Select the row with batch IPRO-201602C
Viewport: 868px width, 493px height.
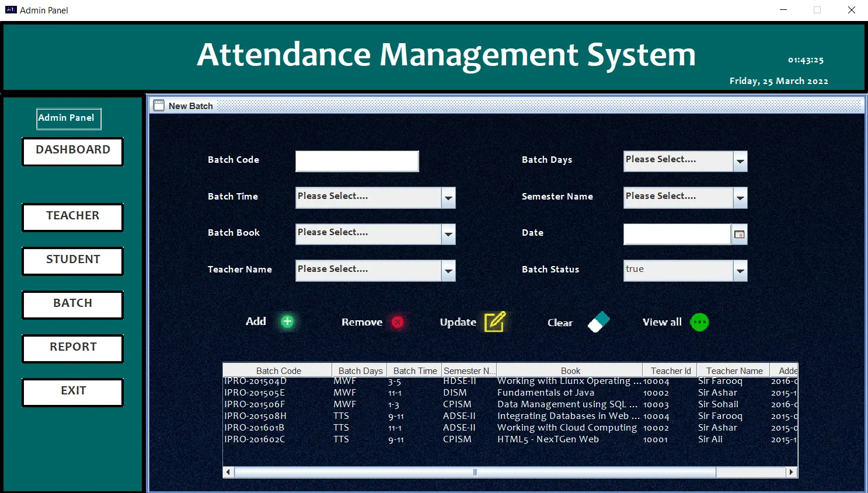coord(510,439)
